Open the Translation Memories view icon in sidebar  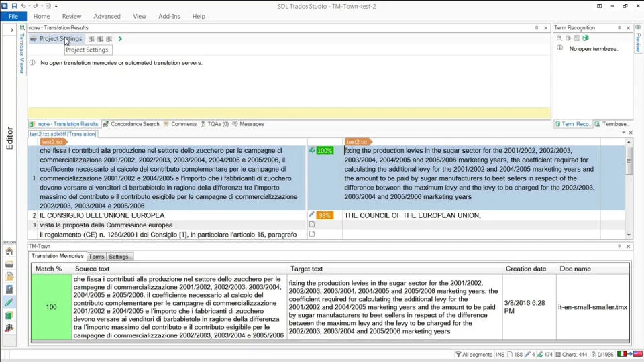click(x=9, y=315)
